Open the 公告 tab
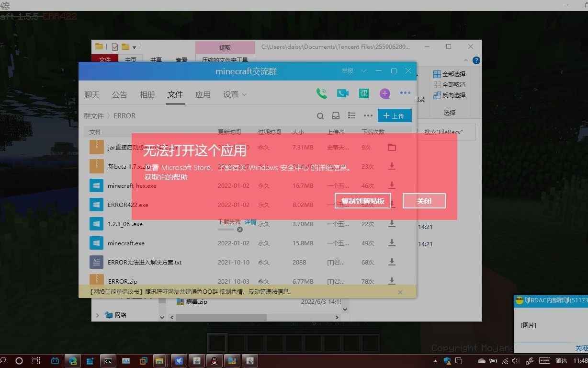This screenshot has height=368, width=588. [120, 94]
